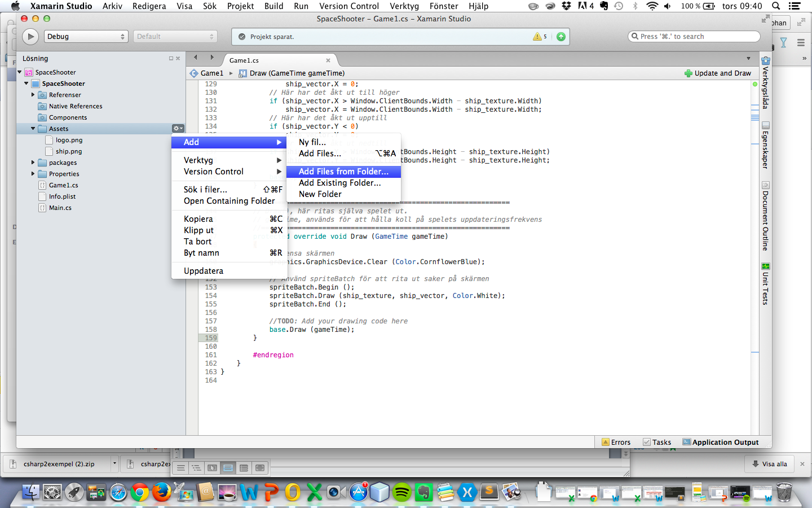Viewport: 812px width, 508px height.
Task: Click the Dropbox icon in the menu bar
Action: [566, 6]
